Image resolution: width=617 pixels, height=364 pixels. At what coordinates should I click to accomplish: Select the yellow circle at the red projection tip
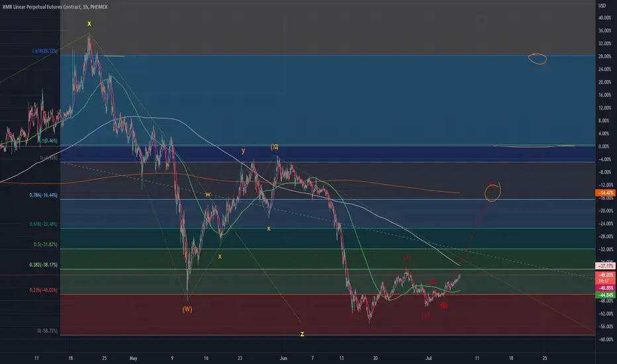click(493, 192)
